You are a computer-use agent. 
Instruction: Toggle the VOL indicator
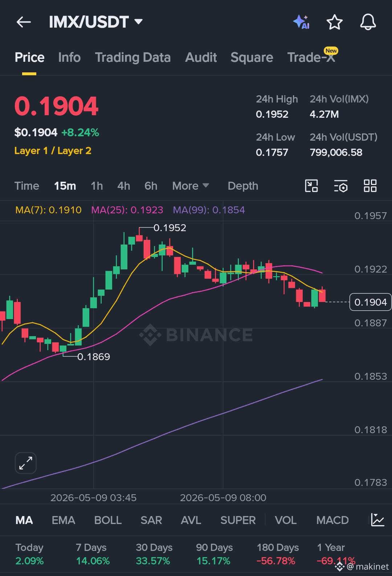tap(286, 520)
